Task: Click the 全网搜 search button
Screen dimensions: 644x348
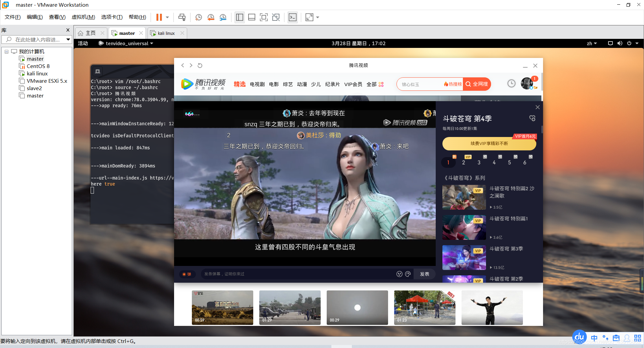Action: pyautogui.click(x=477, y=84)
